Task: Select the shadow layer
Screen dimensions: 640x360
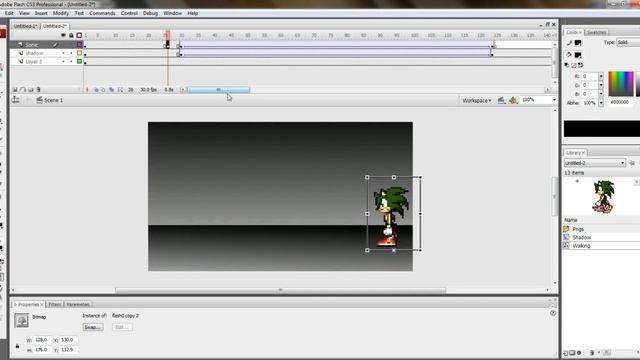Action: [34, 53]
